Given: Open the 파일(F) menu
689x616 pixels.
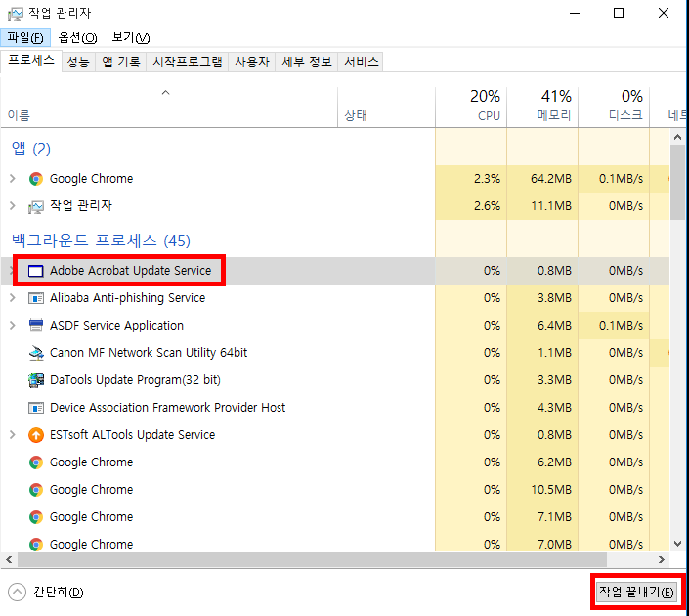Looking at the screenshot, I should [x=25, y=38].
